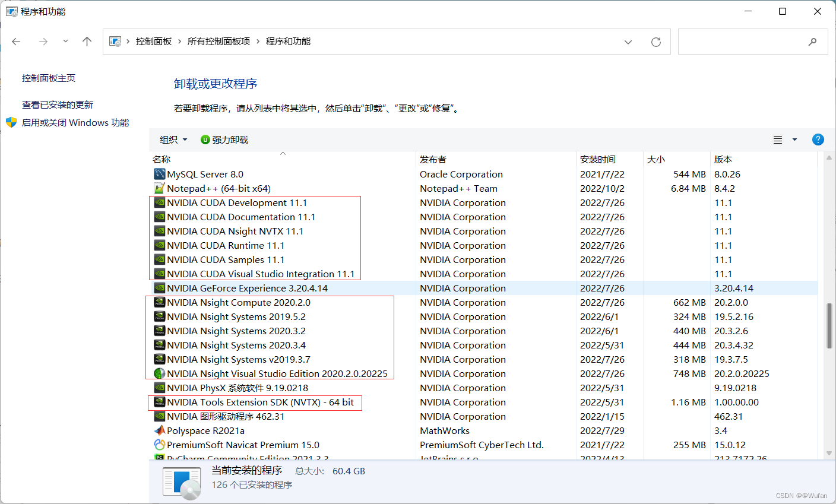The image size is (836, 504).
Task: Select NVIDIA GeForce Experience 3.20.4.14 name
Action: click(x=247, y=288)
